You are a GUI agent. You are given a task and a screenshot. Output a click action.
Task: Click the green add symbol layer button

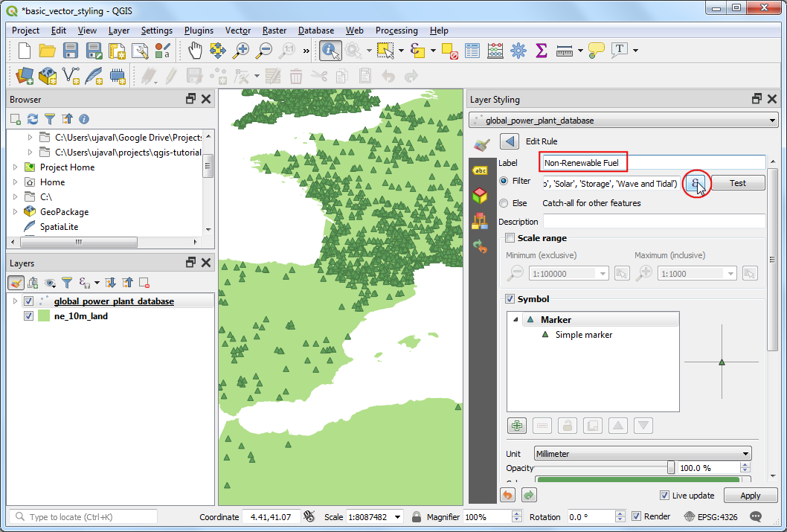tap(517, 426)
